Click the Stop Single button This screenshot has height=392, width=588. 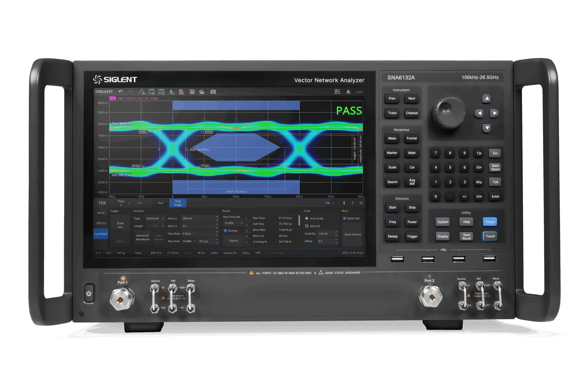pyautogui.click(x=178, y=203)
